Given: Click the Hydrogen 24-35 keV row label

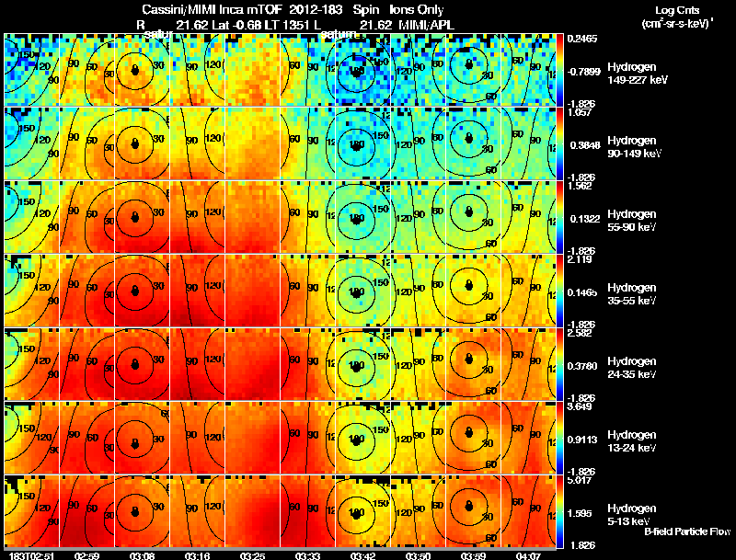Looking at the screenshot, I should point(632,368).
